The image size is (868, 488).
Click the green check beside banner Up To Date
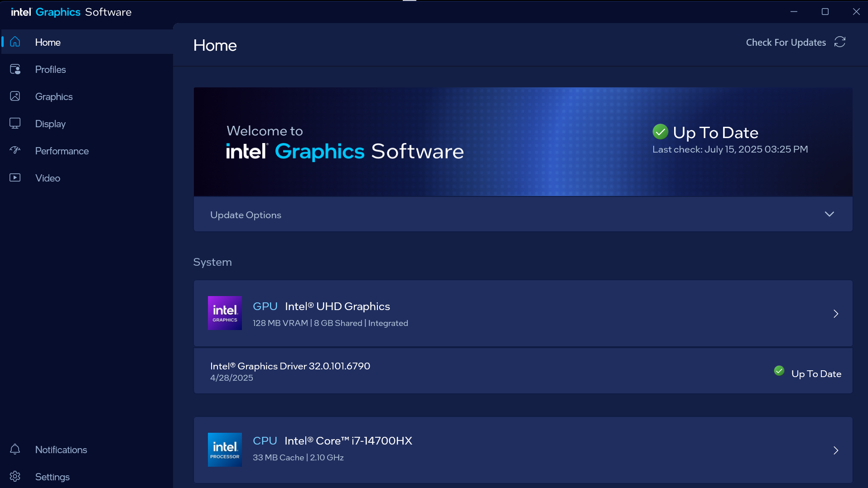click(660, 132)
